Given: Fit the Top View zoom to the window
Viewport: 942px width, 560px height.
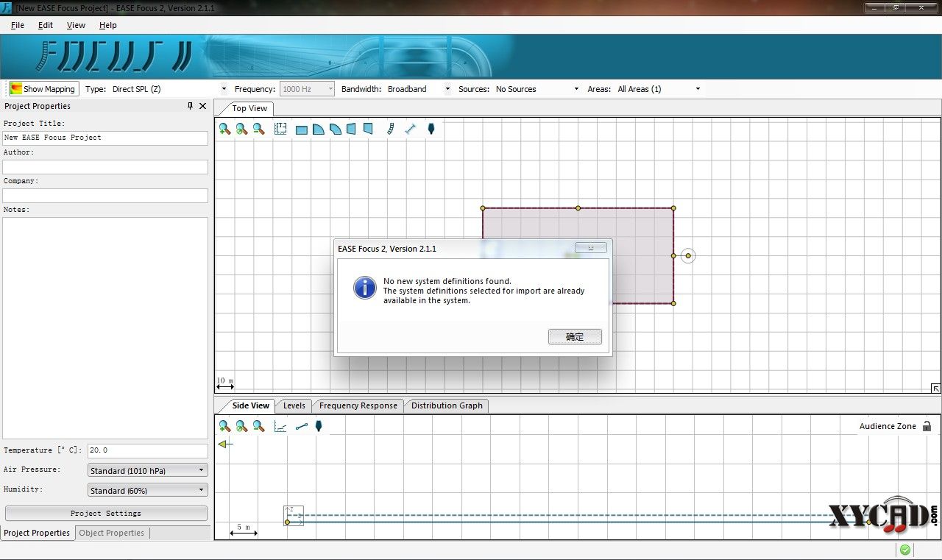Looking at the screenshot, I should tap(241, 129).
